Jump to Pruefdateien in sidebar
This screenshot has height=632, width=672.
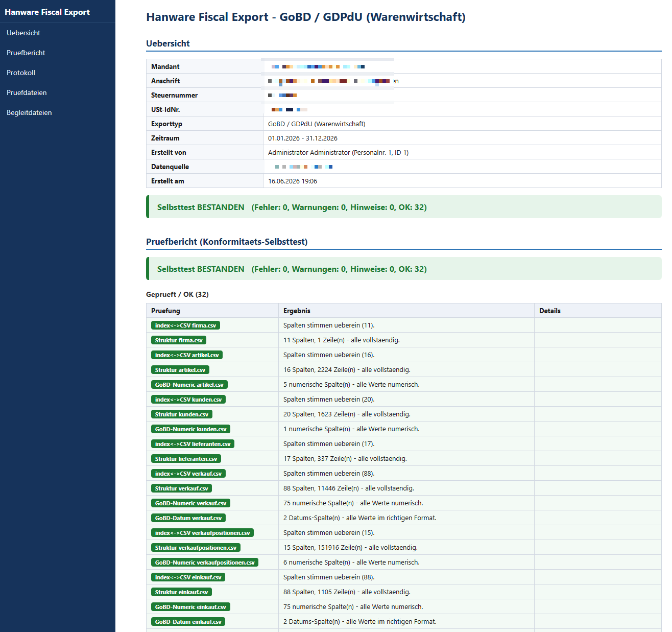coord(27,92)
